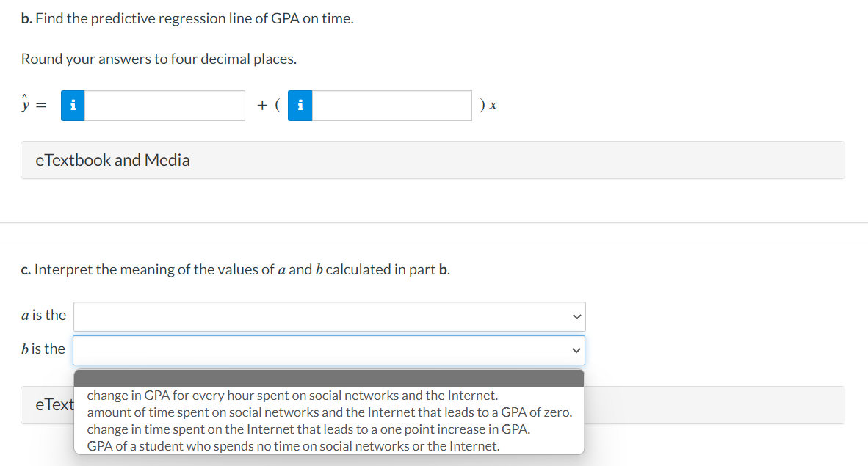Click the 'Round your answers to four decimal places' text

pos(159,59)
